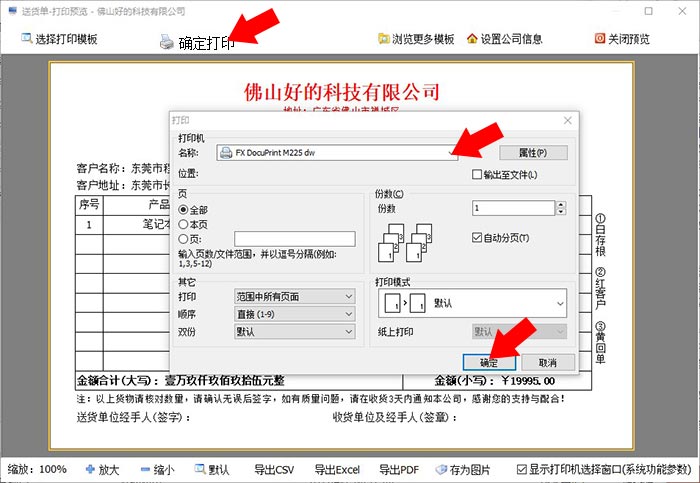Close the 打印 dialog with X
This screenshot has height=483, width=700.
pos(567,121)
